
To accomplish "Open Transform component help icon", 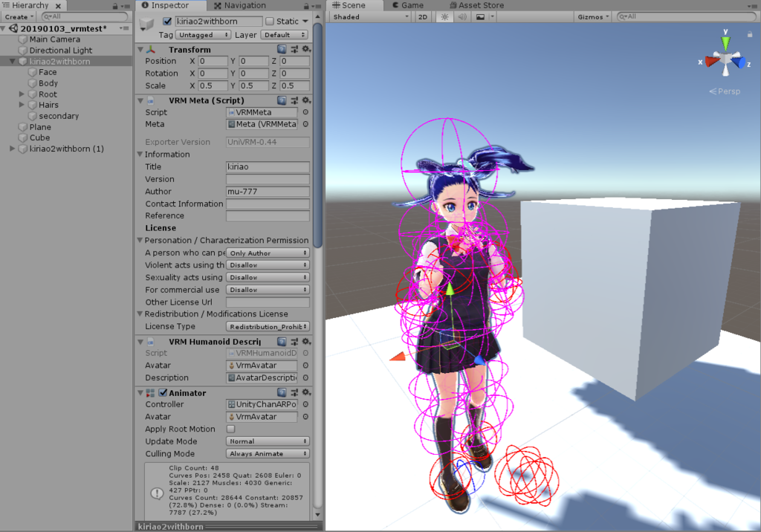I will click(x=282, y=49).
